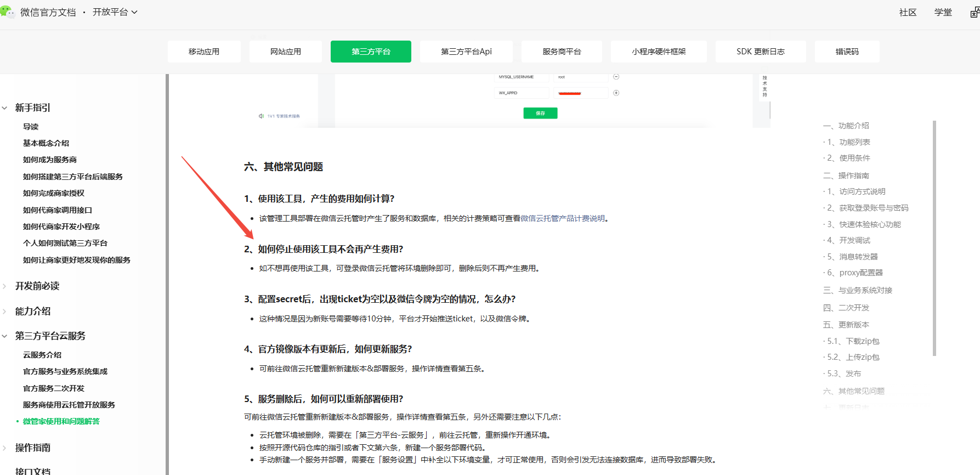The width and height of the screenshot is (980, 475).
Task: Open the 第三方平台Api tab
Action: click(x=466, y=52)
